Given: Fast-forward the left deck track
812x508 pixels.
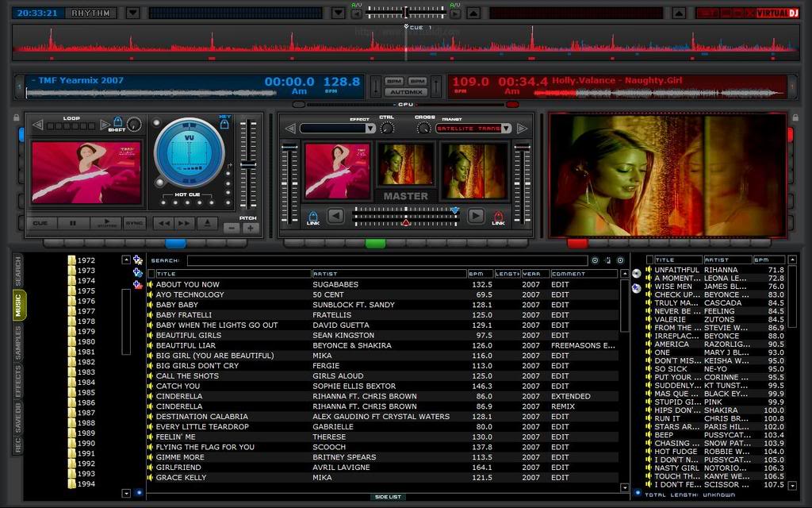Looking at the screenshot, I should tap(184, 223).
